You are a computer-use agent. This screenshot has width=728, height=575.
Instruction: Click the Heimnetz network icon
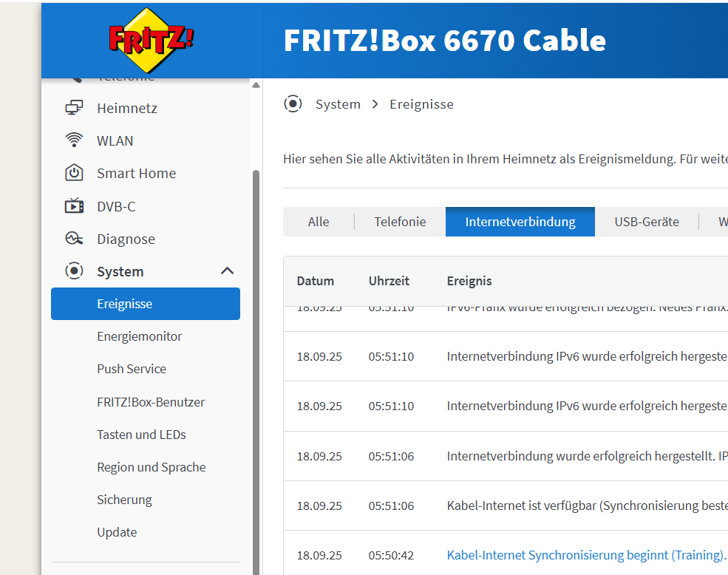[74, 108]
